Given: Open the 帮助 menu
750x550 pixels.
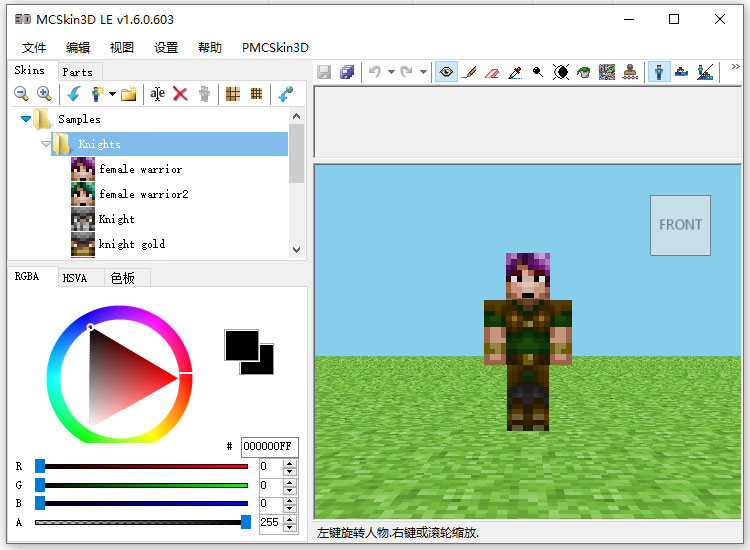Looking at the screenshot, I should pos(210,47).
